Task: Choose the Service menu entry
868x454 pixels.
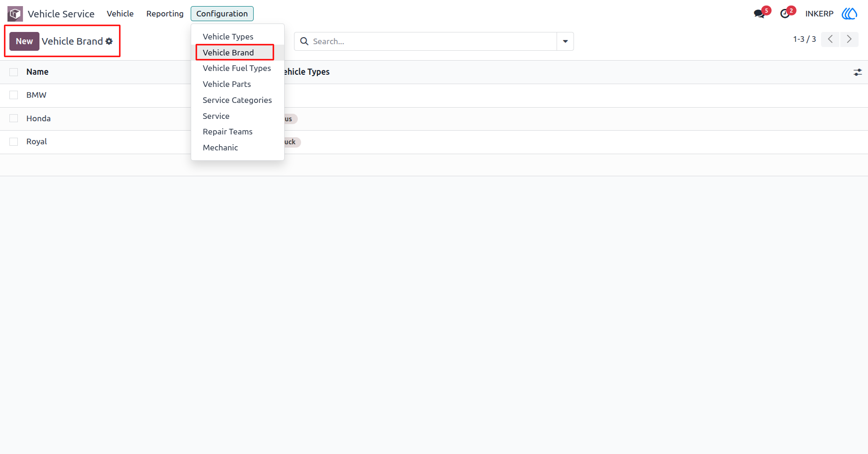Action: pos(238,116)
